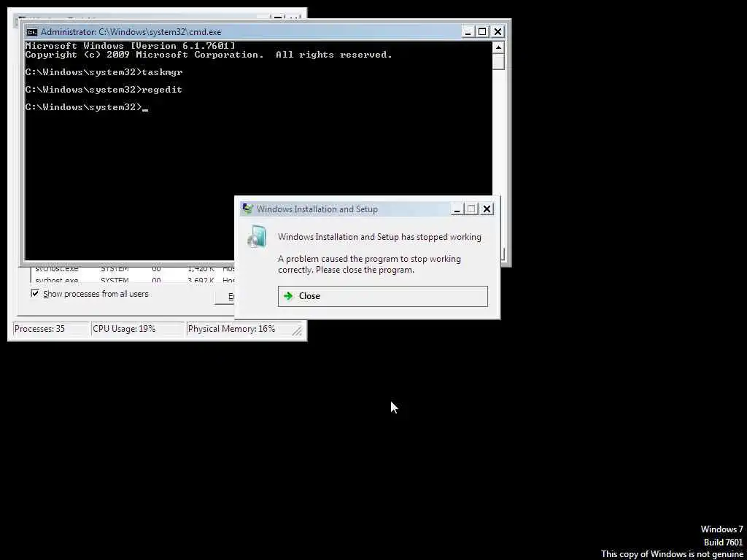This screenshot has height=560, width=747.
Task: Close the setup error dialog using the X
Action: pyautogui.click(x=487, y=209)
